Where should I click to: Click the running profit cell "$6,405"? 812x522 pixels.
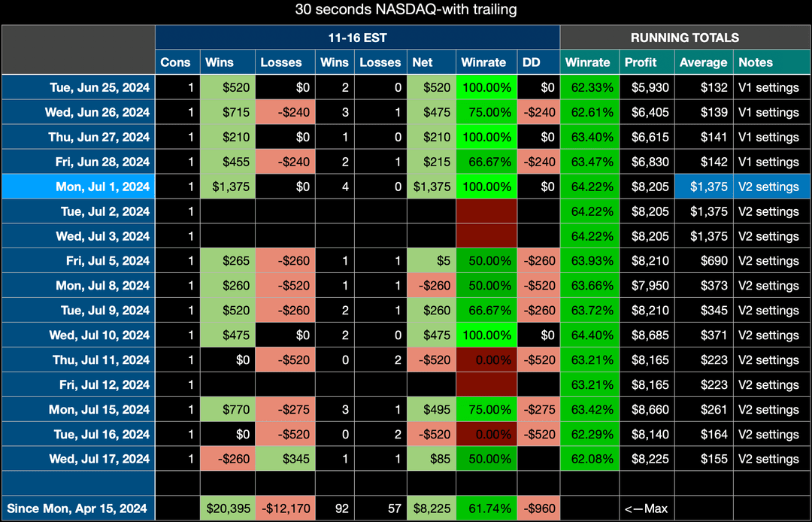click(647, 112)
